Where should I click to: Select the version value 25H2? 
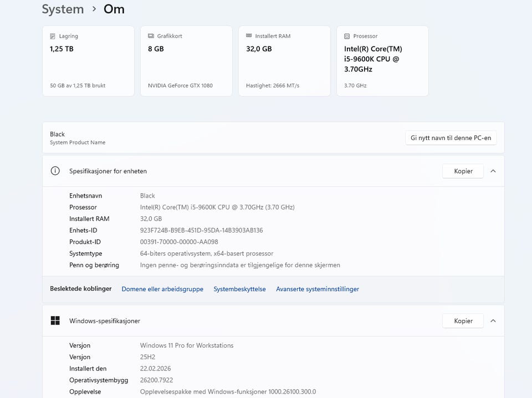click(147, 357)
